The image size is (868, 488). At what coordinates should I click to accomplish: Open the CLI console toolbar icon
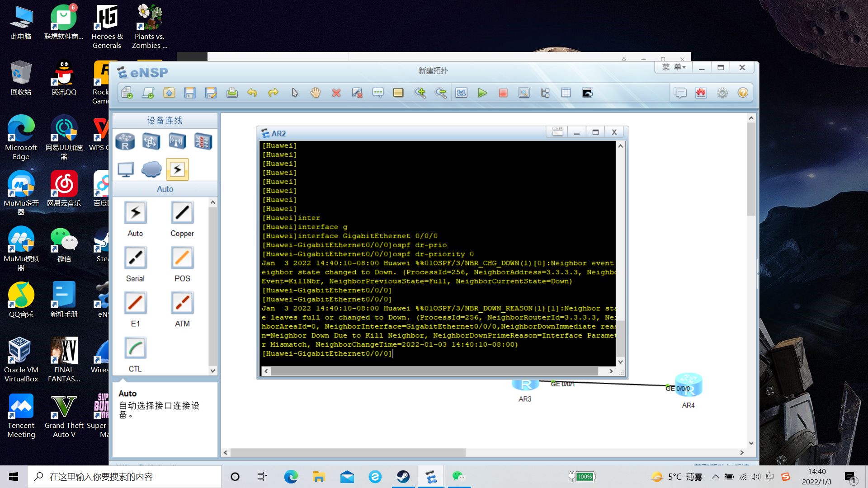(x=587, y=93)
